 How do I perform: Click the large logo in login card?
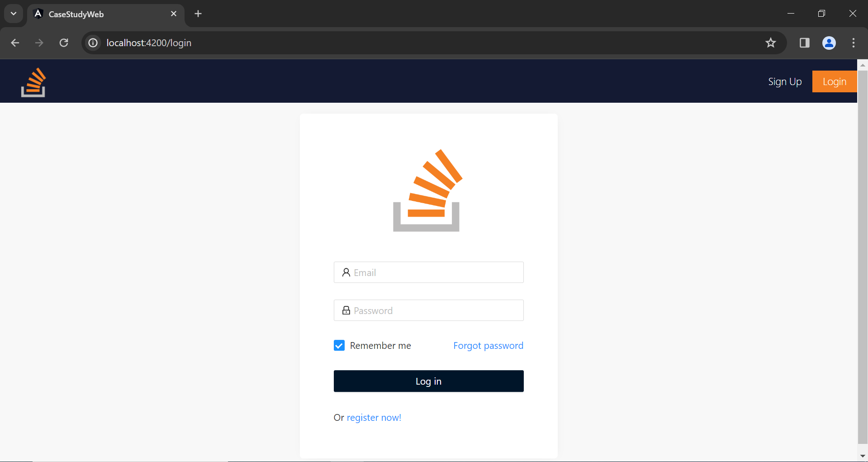[x=428, y=191]
